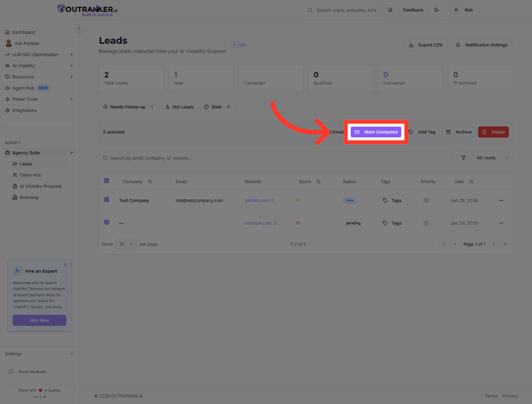Click the priority clock icon for example.com

(426, 223)
